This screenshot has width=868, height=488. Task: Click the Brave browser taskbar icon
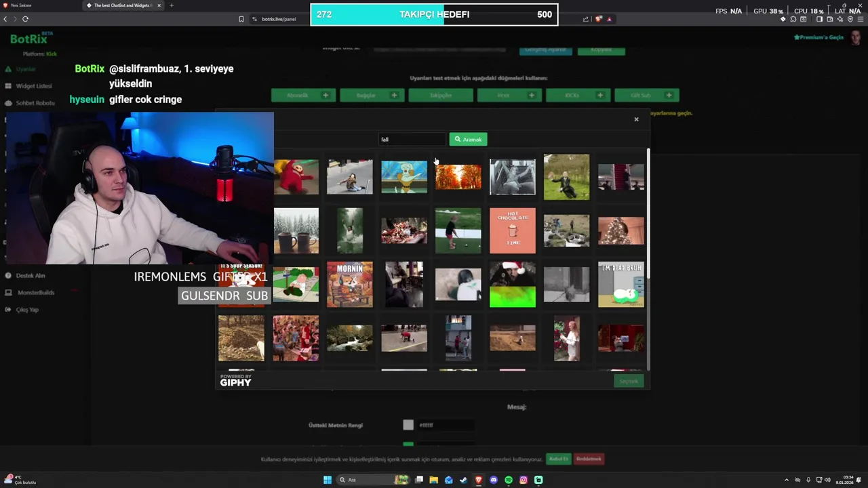pyautogui.click(x=479, y=480)
